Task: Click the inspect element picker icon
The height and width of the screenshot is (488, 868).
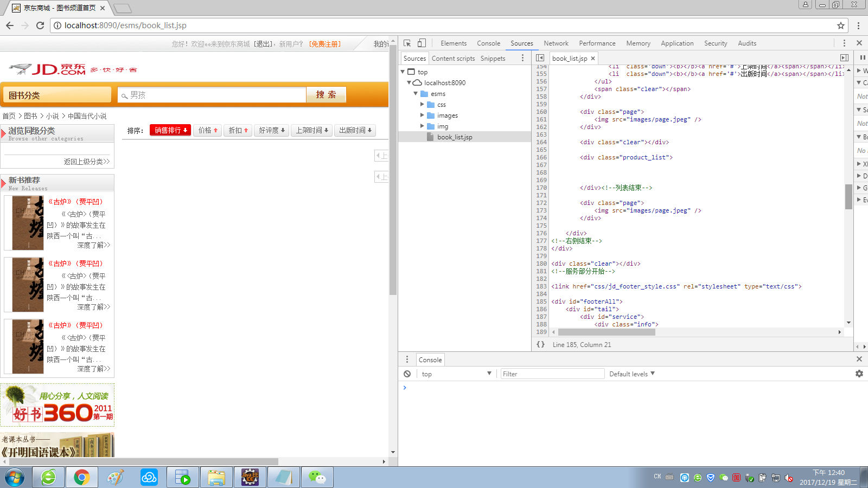Action: pyautogui.click(x=407, y=43)
